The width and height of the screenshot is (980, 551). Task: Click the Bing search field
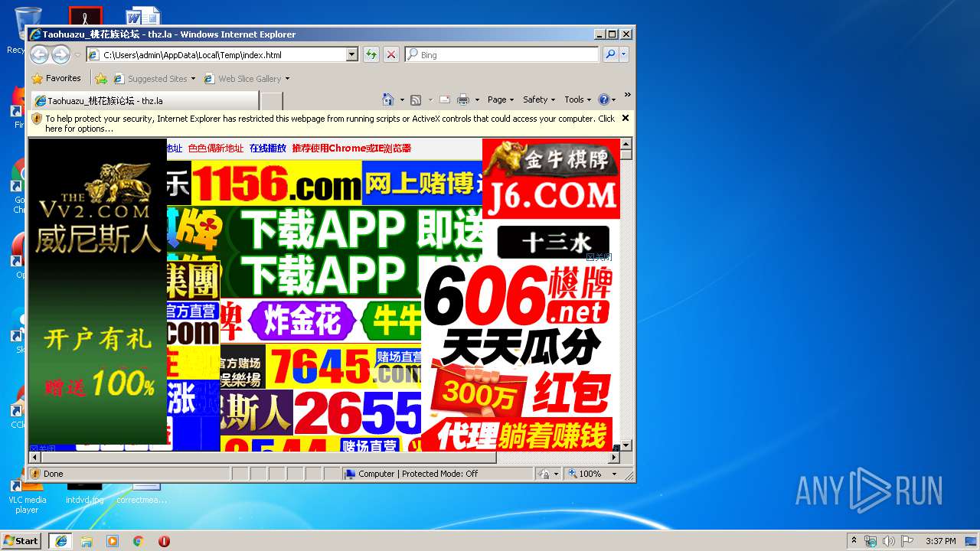tap(502, 54)
